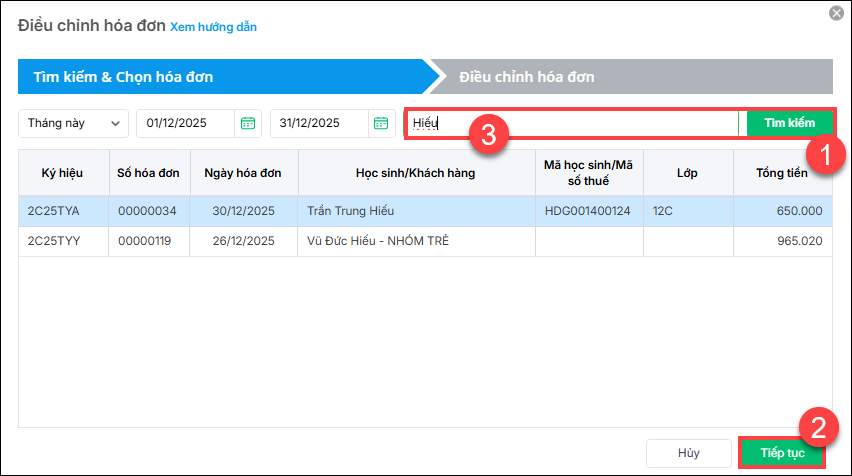Image resolution: width=852 pixels, height=476 pixels.
Task: Open the 'Xem hướng dẫn' guide link
Action: (213, 27)
